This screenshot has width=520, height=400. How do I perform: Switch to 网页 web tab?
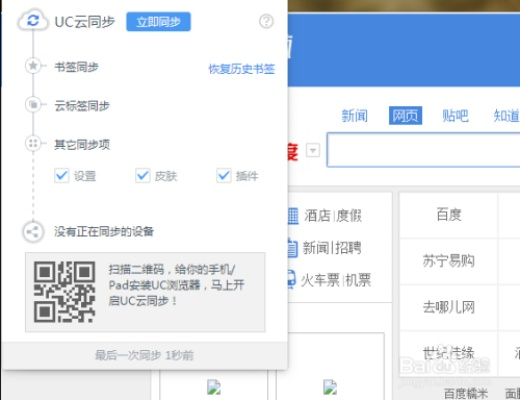405,116
